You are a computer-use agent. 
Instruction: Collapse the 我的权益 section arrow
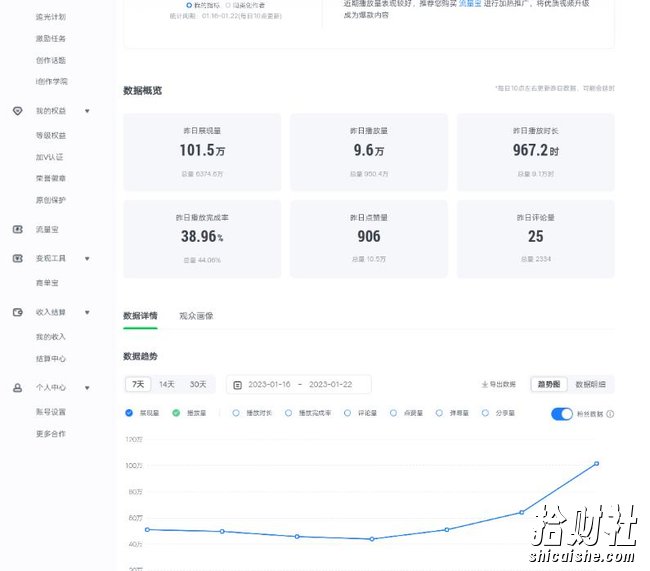[87, 111]
